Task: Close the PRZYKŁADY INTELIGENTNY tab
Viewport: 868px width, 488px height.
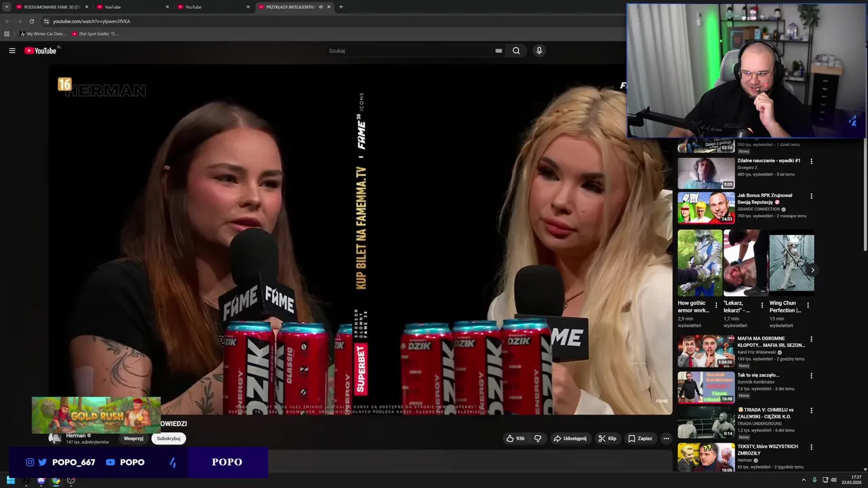Action: pyautogui.click(x=329, y=7)
